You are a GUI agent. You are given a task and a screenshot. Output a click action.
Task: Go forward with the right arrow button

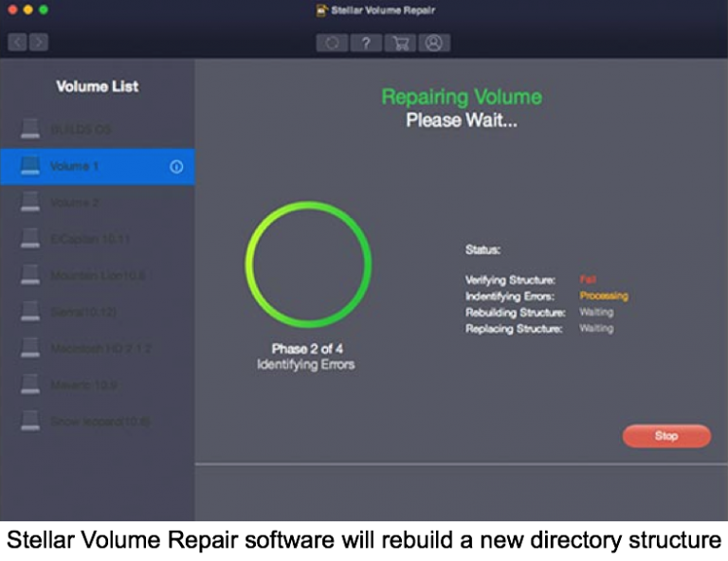[39, 43]
